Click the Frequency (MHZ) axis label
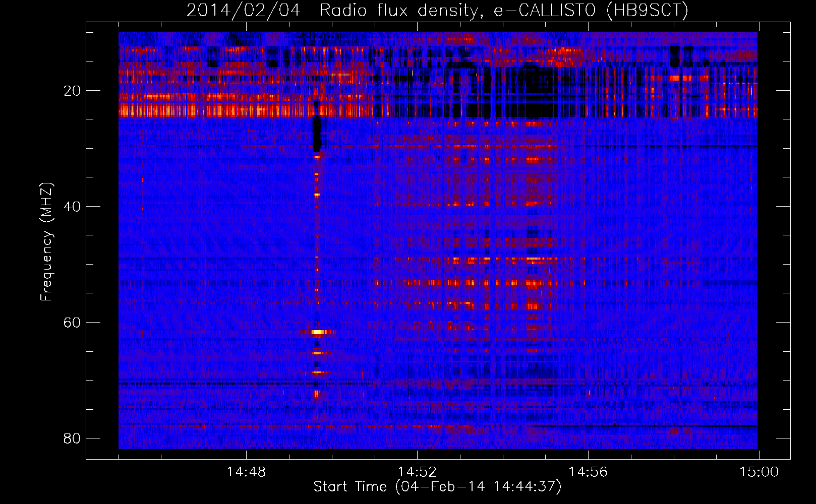816x504 pixels. tap(46, 242)
